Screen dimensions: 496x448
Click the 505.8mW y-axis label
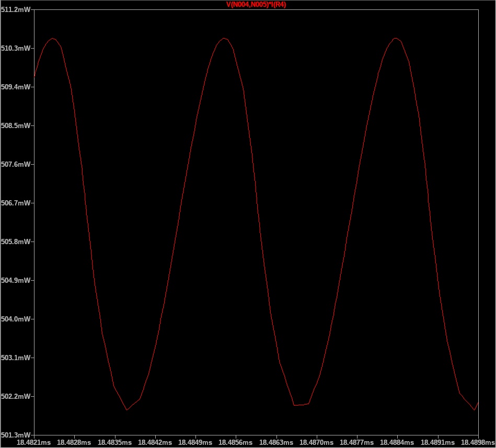pos(16,242)
